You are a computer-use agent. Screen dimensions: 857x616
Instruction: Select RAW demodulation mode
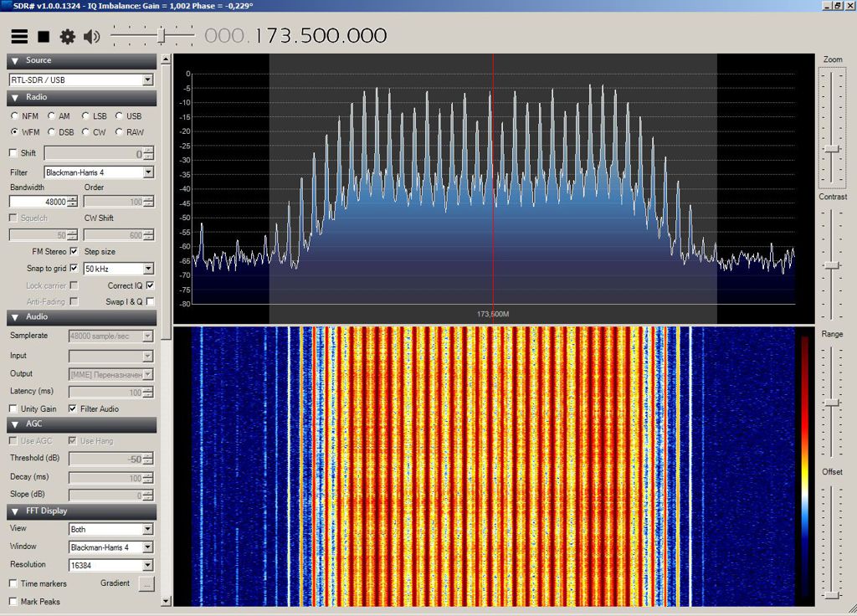[x=119, y=131]
